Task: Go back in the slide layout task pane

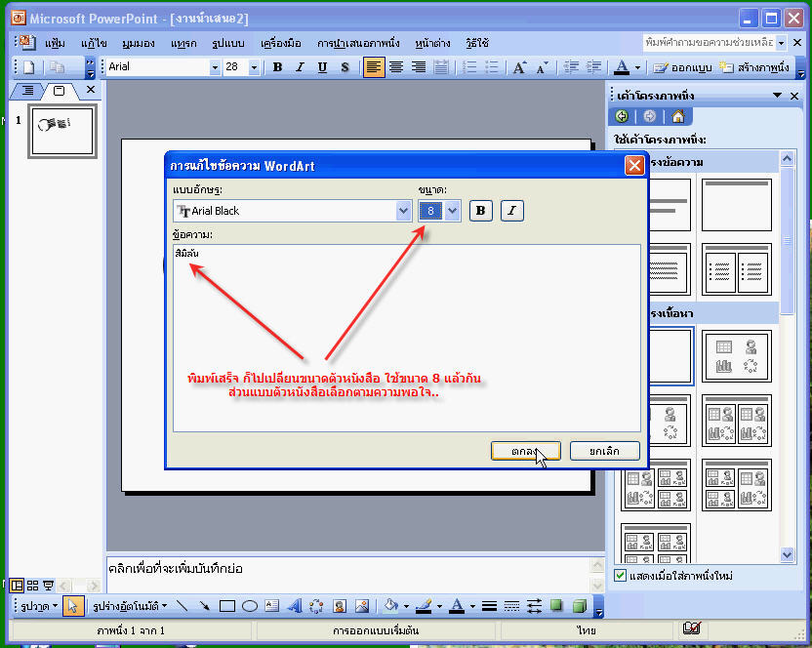Action: click(x=622, y=116)
